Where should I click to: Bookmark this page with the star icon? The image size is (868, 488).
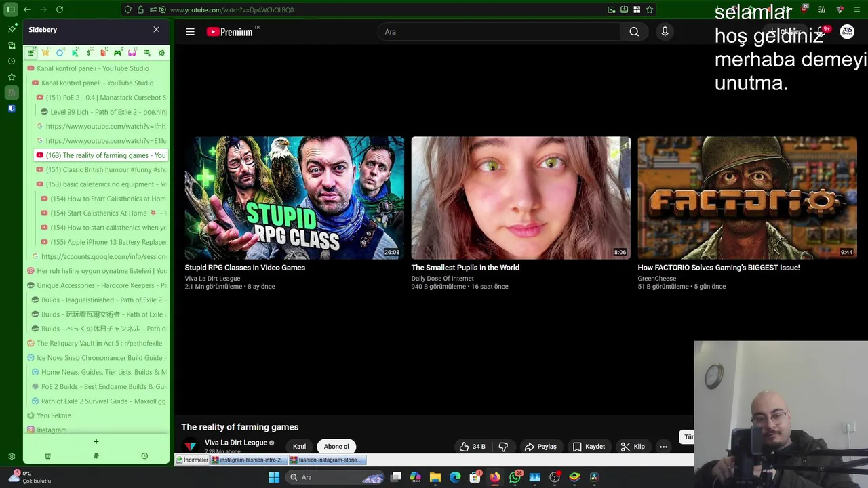(x=650, y=9)
